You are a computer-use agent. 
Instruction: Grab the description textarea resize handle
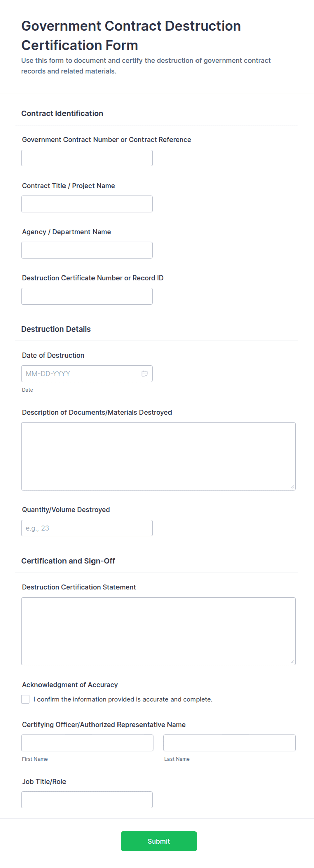click(292, 486)
